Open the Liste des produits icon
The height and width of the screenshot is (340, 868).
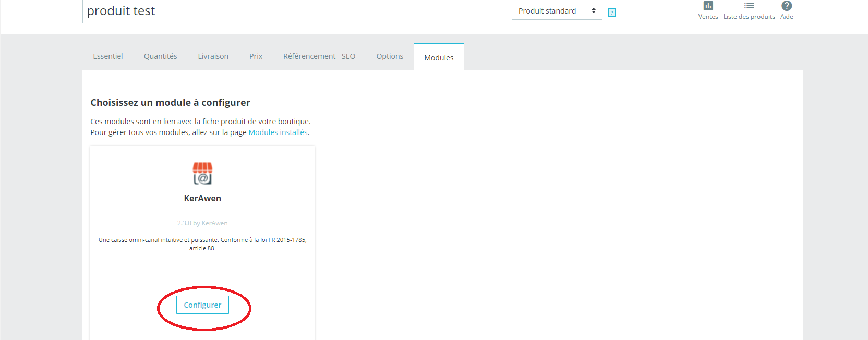[749, 6]
